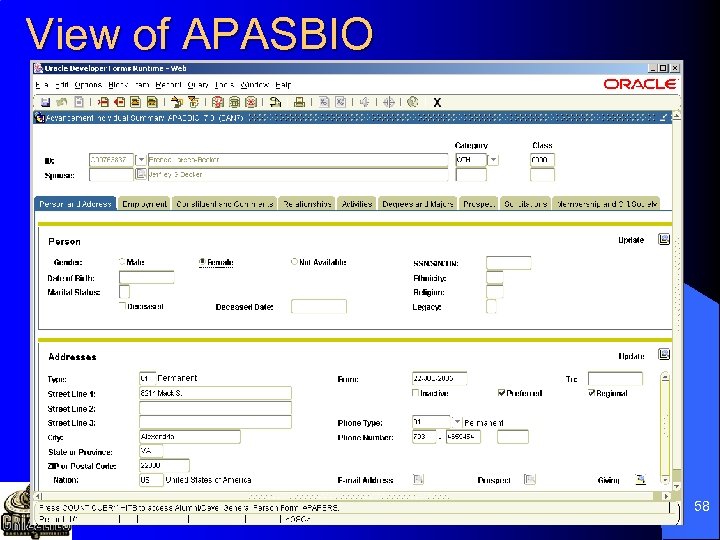
Task: Click the Deceased Date field
Action: (x=319, y=306)
